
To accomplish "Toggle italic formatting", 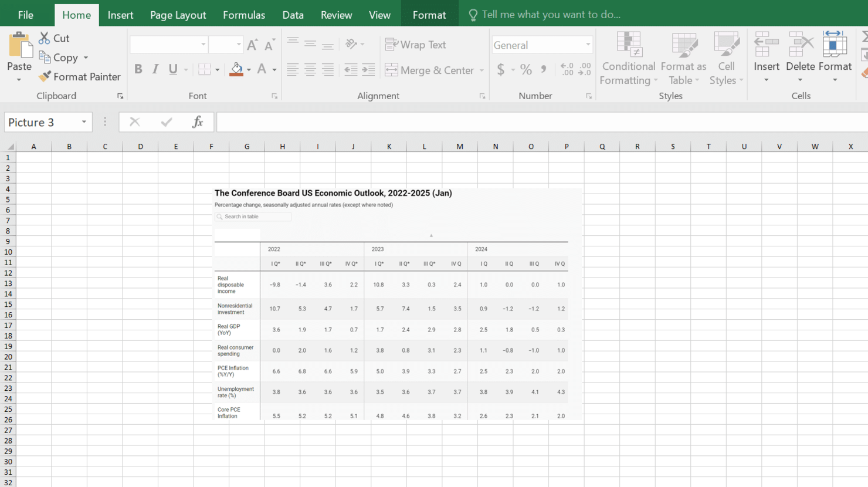I will coord(155,69).
